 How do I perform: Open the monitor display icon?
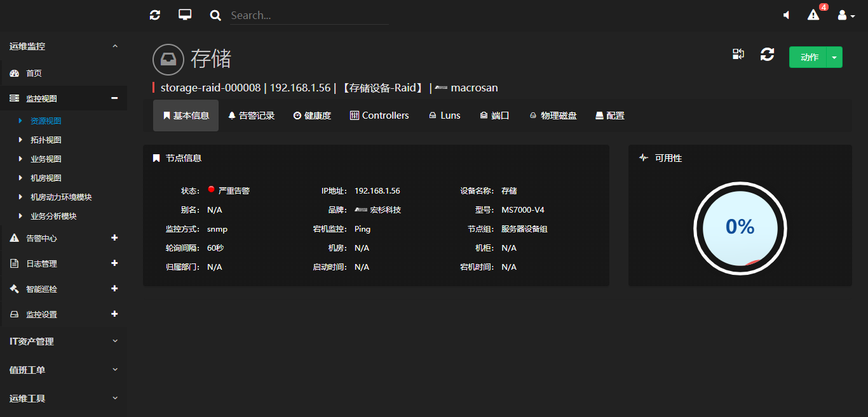185,15
